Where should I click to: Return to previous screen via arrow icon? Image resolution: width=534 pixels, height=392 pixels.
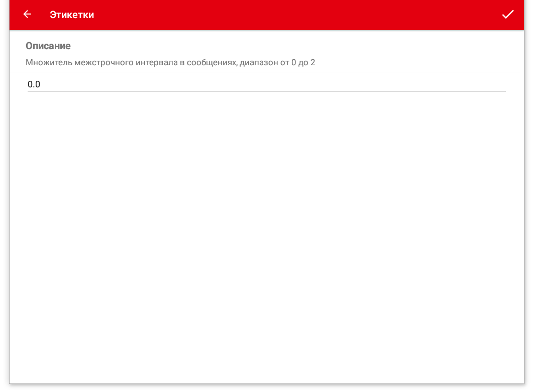click(x=27, y=14)
